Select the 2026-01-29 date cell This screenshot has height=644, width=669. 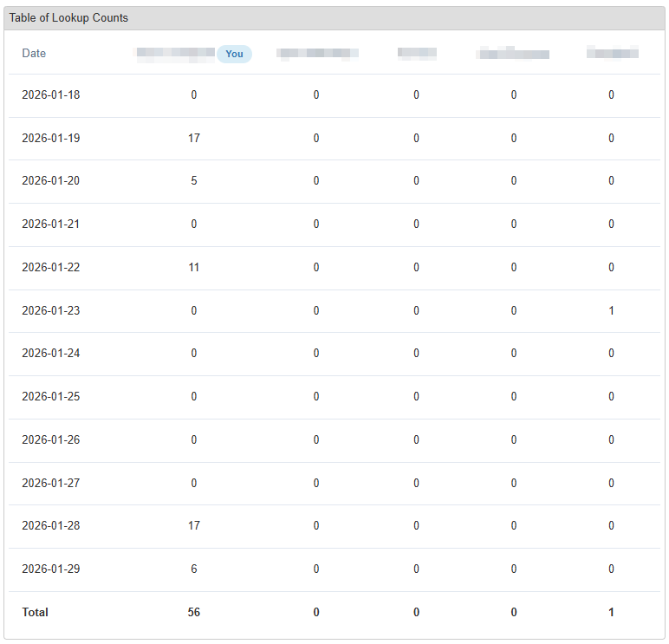click(51, 569)
